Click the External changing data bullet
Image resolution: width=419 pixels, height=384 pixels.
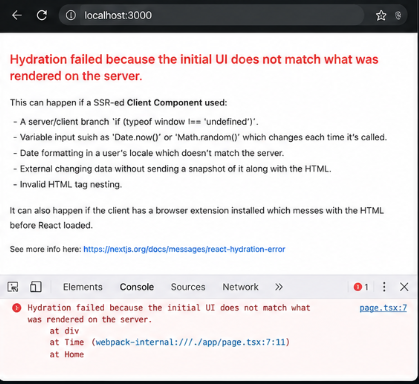(172, 169)
